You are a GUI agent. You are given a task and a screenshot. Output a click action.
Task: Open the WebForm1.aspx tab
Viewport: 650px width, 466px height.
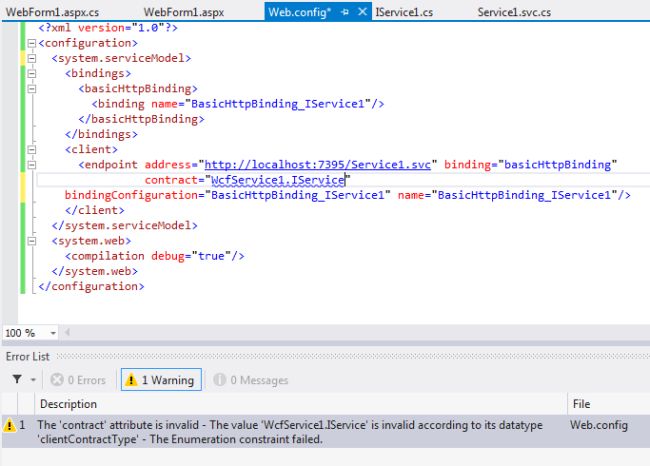[x=184, y=12]
